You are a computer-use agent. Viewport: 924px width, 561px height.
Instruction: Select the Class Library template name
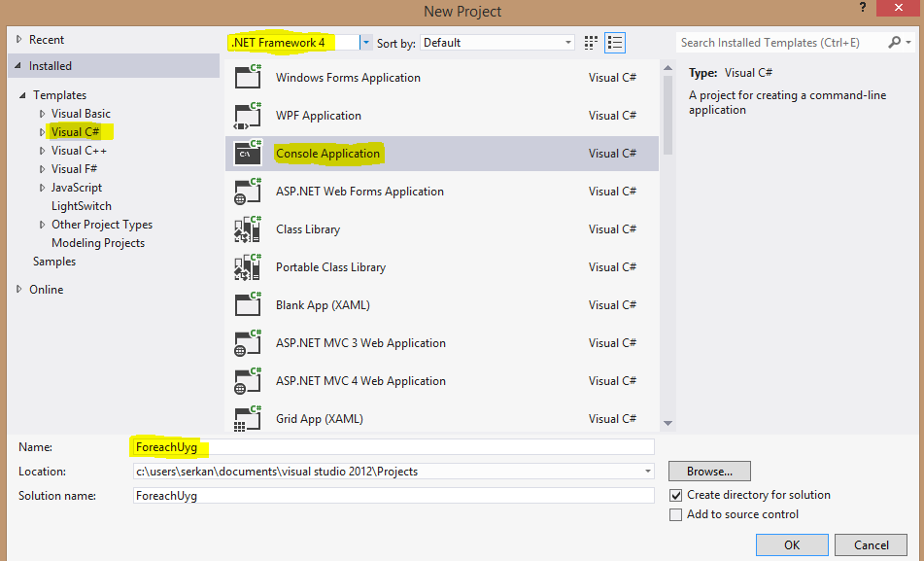click(308, 228)
